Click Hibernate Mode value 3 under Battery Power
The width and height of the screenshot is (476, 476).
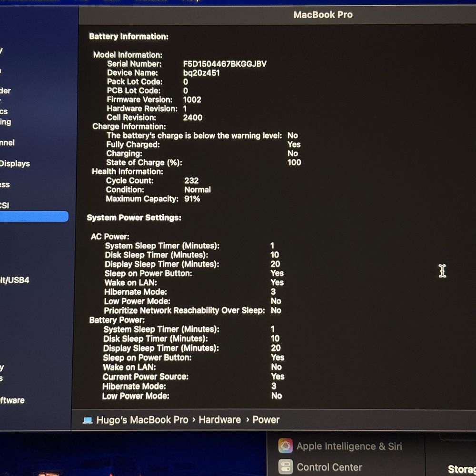point(274,386)
